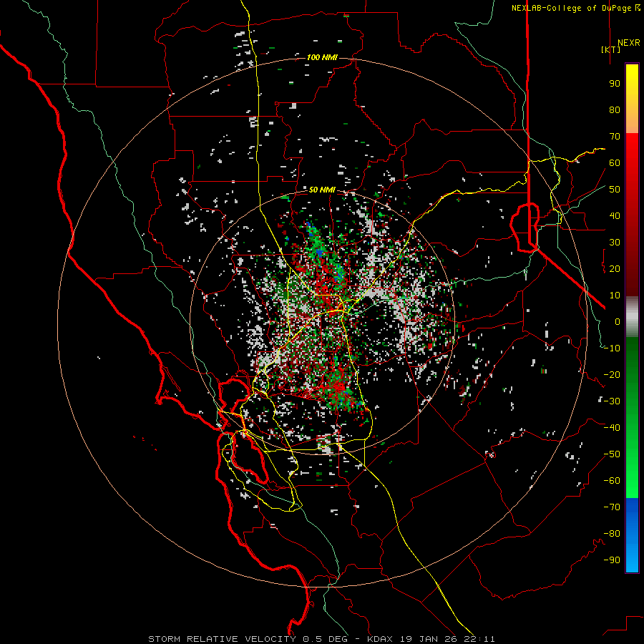The height and width of the screenshot is (644, 644).
Task: Click the 30 value on velocity scale
Action: pyautogui.click(x=615, y=243)
